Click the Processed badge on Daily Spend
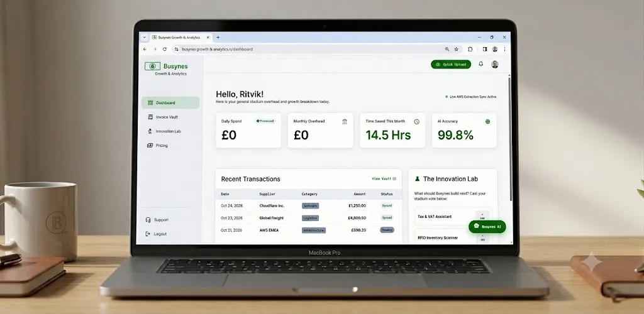Image resolution: width=644 pixels, height=314 pixels. point(265,121)
